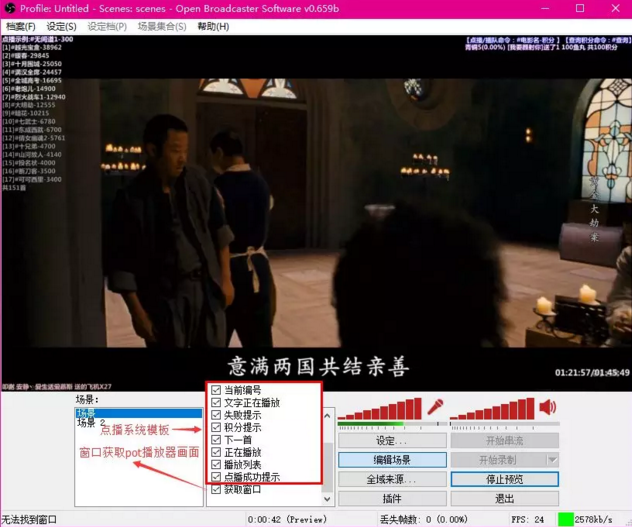Click the sources list scroll-up arrow
The width and height of the screenshot is (632, 527).
coord(327,415)
